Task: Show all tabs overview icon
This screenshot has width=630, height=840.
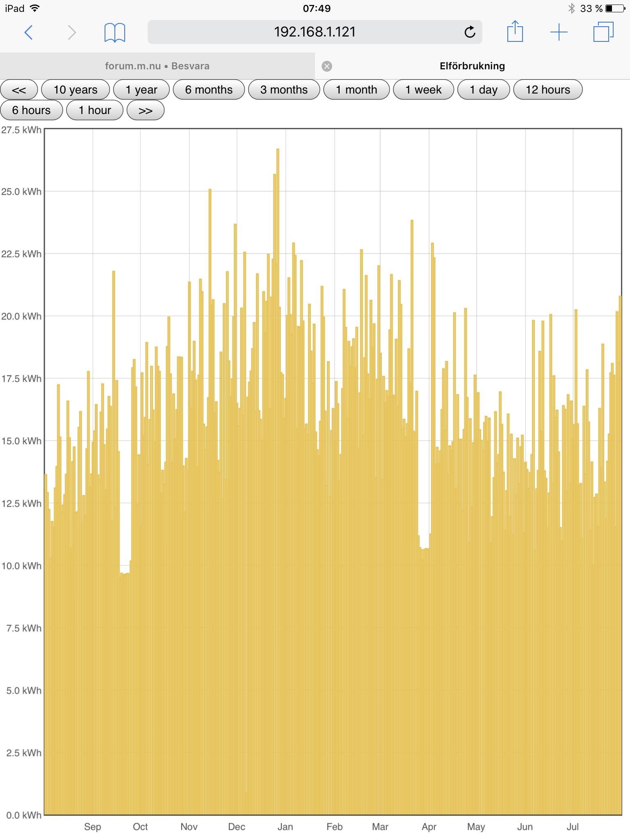Action: [x=603, y=32]
